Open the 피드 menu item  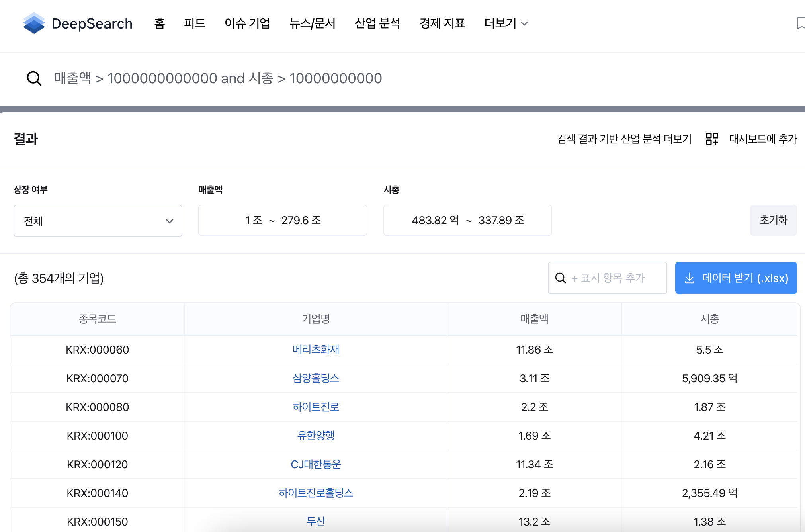[x=195, y=23]
